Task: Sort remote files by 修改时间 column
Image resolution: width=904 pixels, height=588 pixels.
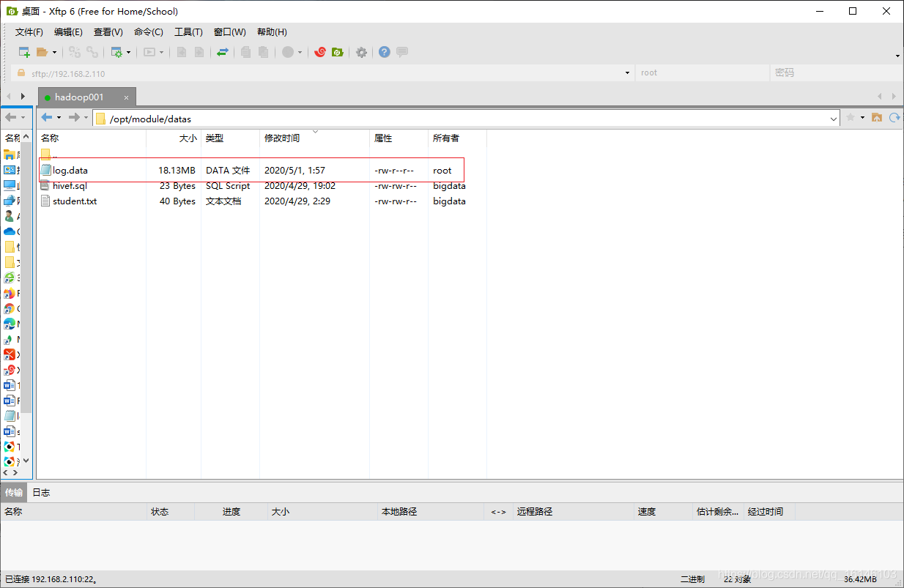Action: point(315,138)
